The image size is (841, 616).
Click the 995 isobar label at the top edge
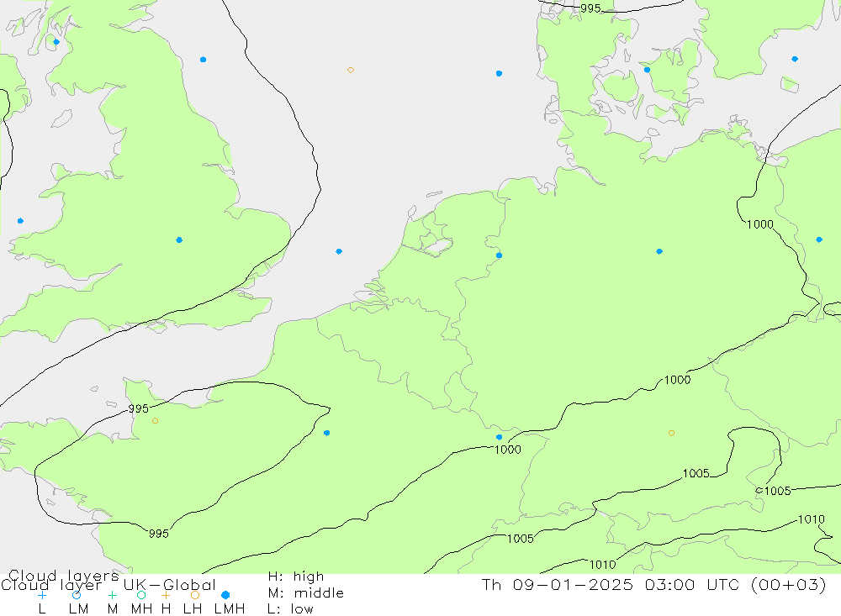pos(590,8)
